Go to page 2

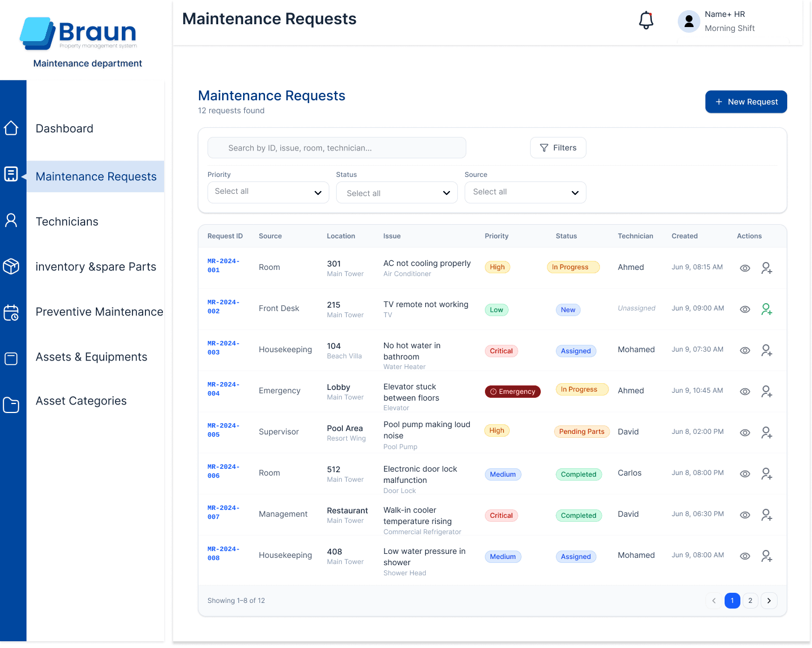click(x=751, y=601)
